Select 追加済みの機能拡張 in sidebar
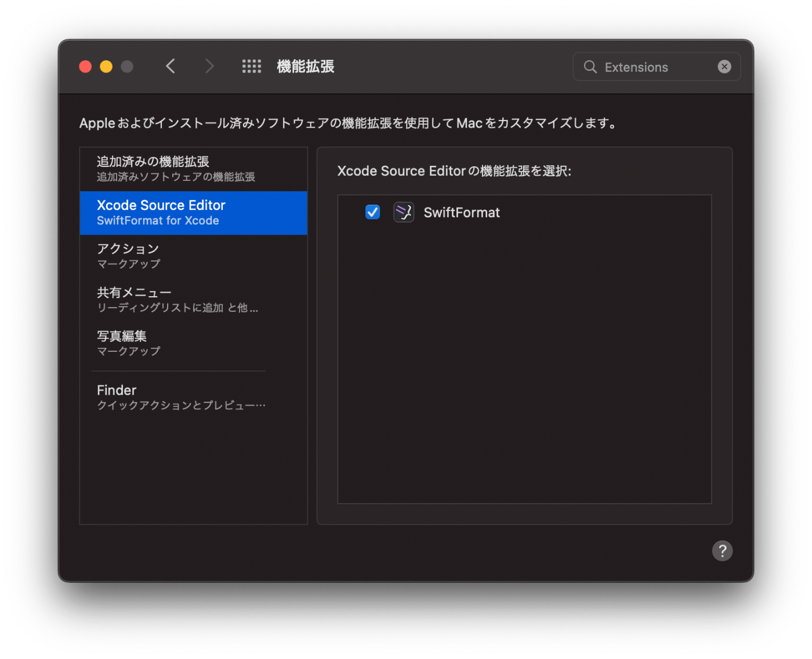 tap(193, 169)
